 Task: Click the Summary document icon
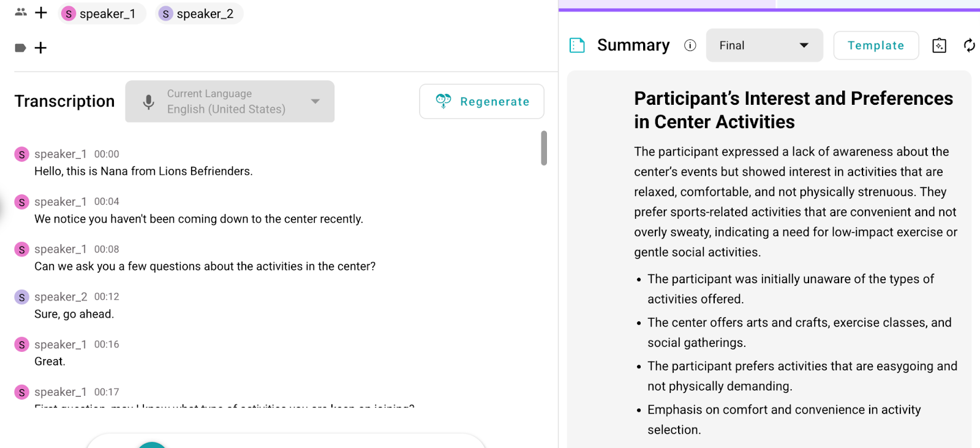[577, 45]
